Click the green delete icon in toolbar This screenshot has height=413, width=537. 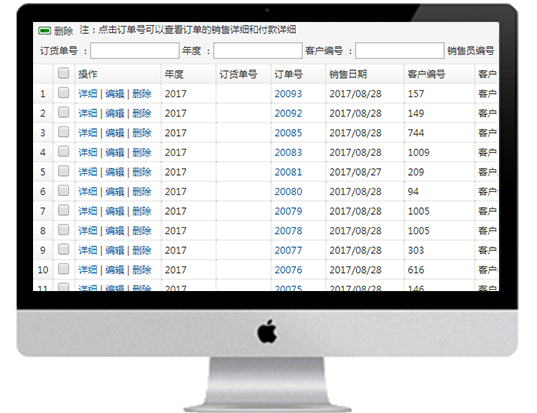pos(45,31)
